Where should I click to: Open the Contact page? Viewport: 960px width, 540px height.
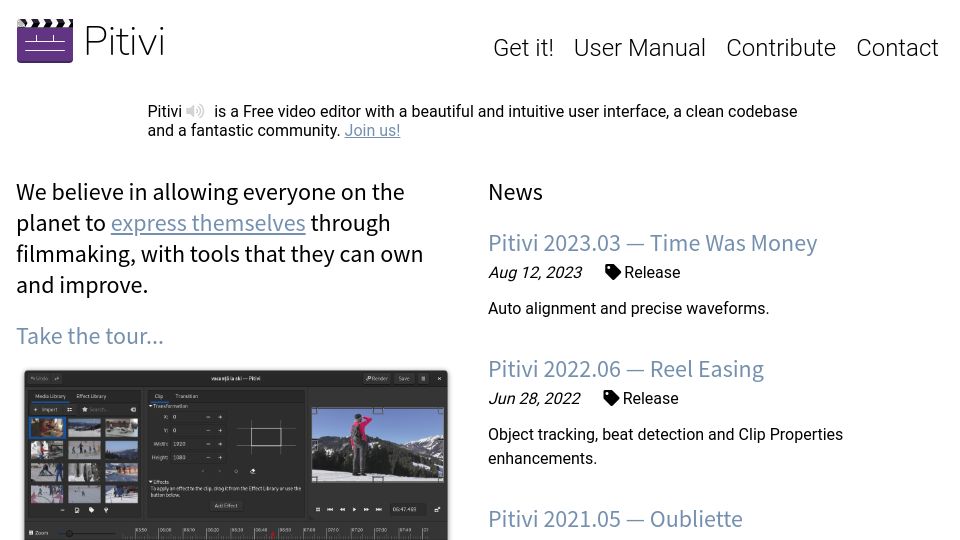897,48
